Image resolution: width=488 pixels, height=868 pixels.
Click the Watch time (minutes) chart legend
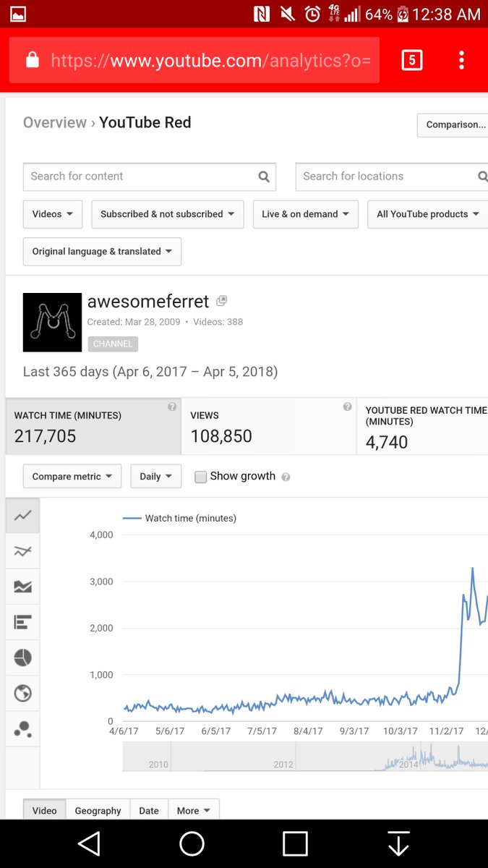[179, 518]
